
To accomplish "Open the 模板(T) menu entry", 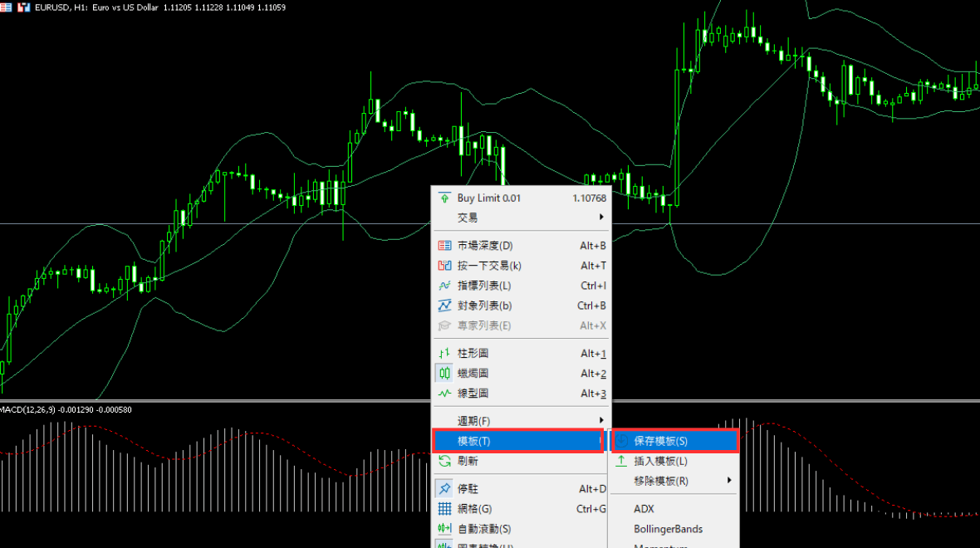I will [518, 441].
